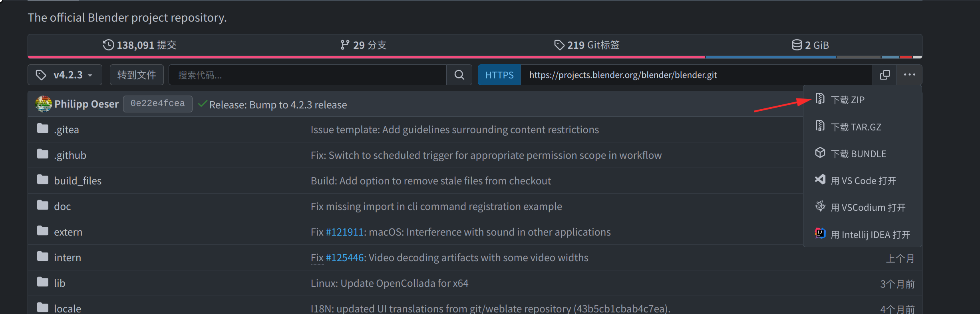Focus the 搜索代码 search input field
The height and width of the screenshot is (314, 980).
click(308, 75)
